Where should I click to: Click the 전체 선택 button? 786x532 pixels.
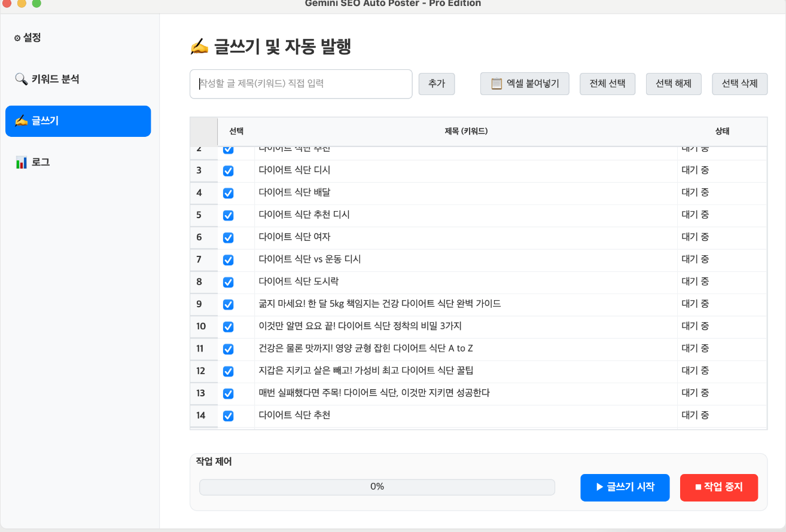point(607,84)
